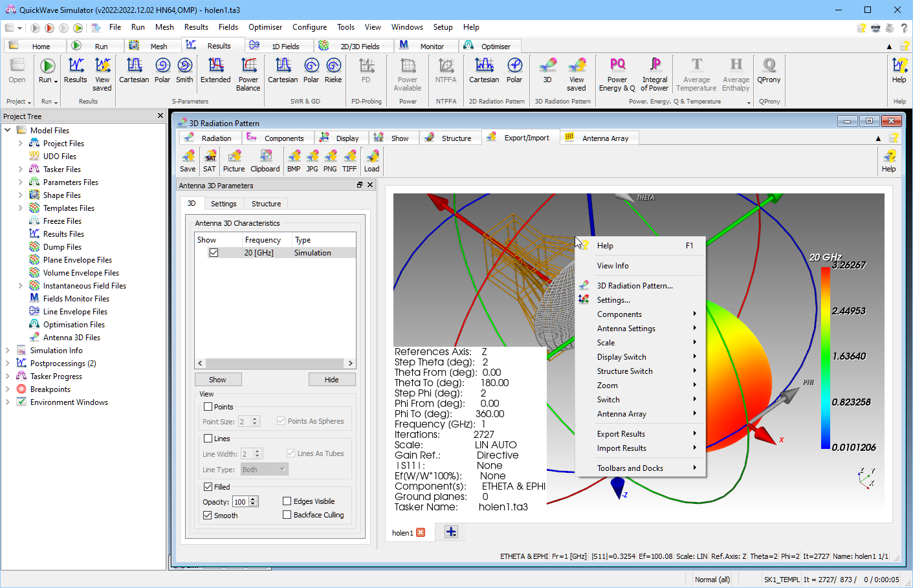The height and width of the screenshot is (588, 913).
Task: Open the Polar SWR & GD display
Action: click(311, 71)
